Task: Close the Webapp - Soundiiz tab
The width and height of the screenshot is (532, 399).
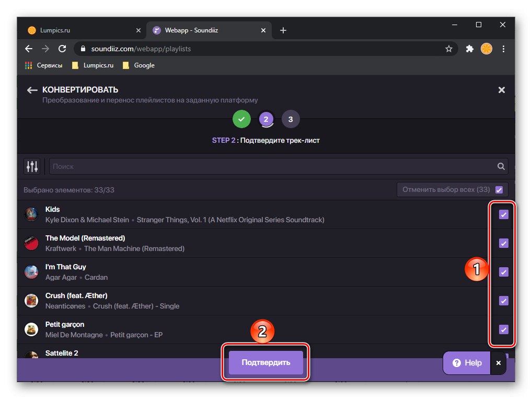Action: 263,30
